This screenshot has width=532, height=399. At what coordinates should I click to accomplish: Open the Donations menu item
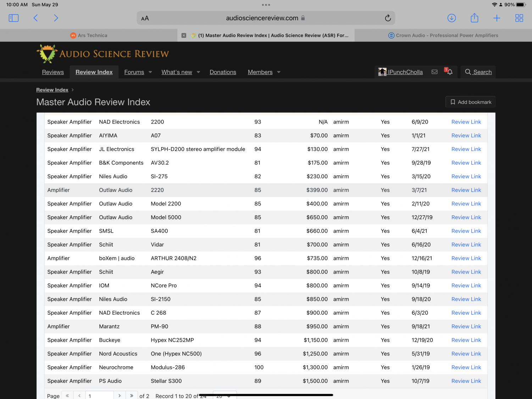click(x=223, y=72)
